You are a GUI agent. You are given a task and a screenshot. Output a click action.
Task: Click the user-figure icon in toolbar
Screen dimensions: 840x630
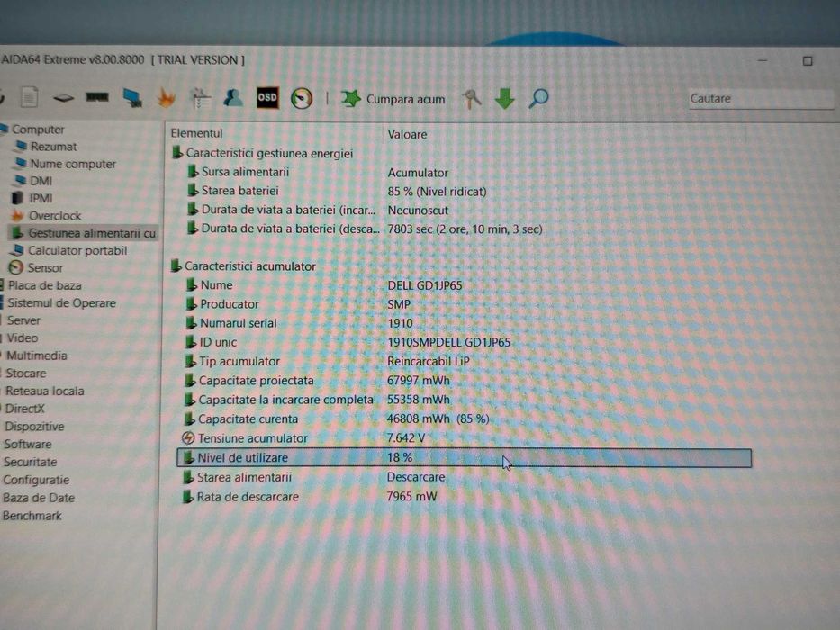233,98
